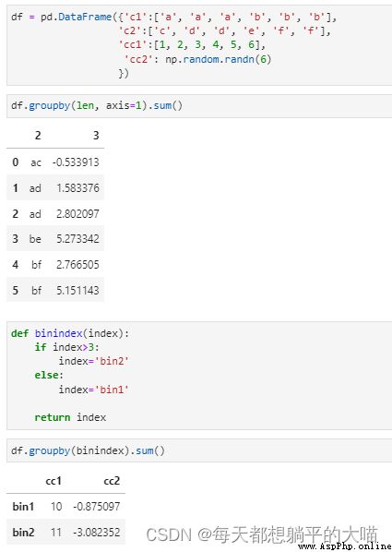
Task: Click row index 0 of first table
Action: [x=16, y=162]
